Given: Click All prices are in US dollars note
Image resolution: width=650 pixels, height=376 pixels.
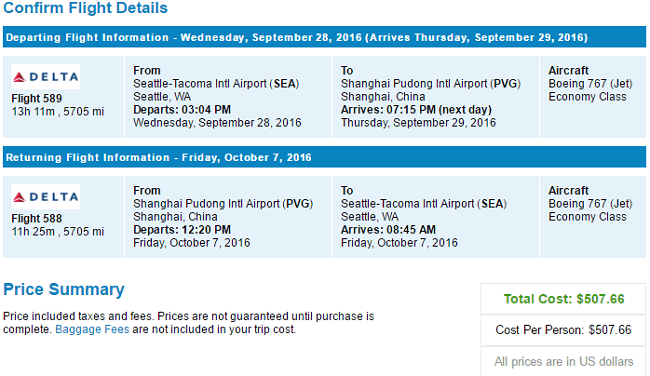Looking at the screenshot, I should [x=563, y=361].
